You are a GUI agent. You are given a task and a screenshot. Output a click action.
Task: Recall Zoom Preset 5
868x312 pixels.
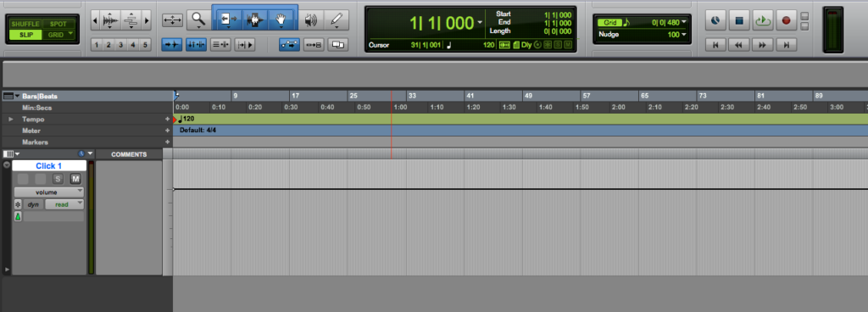(x=145, y=45)
